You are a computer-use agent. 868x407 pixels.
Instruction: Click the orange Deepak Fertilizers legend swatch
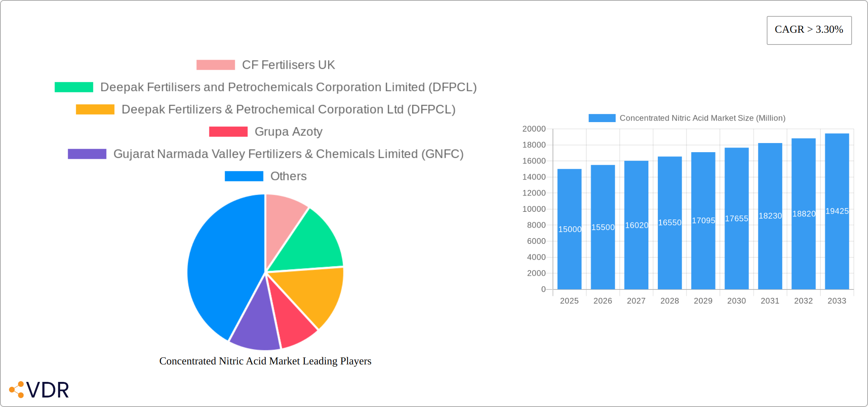(x=95, y=109)
